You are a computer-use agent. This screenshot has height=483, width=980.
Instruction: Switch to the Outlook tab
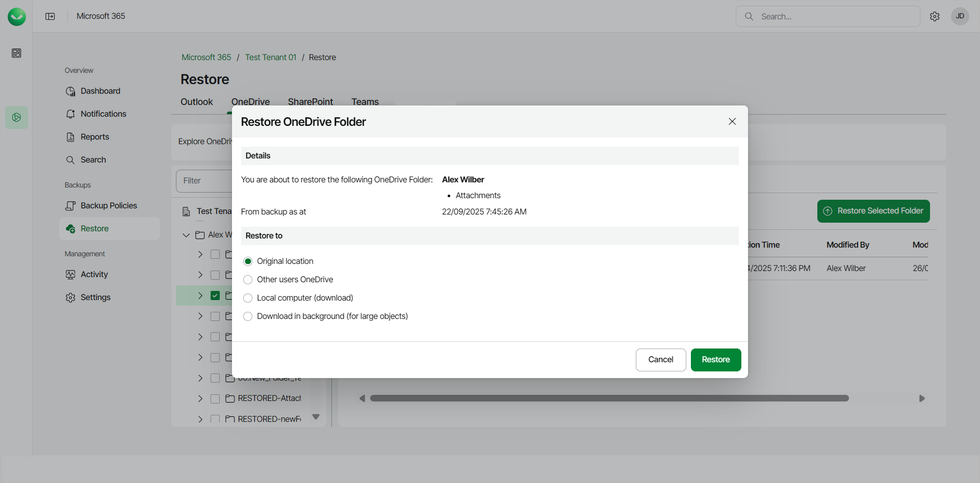coord(196,101)
